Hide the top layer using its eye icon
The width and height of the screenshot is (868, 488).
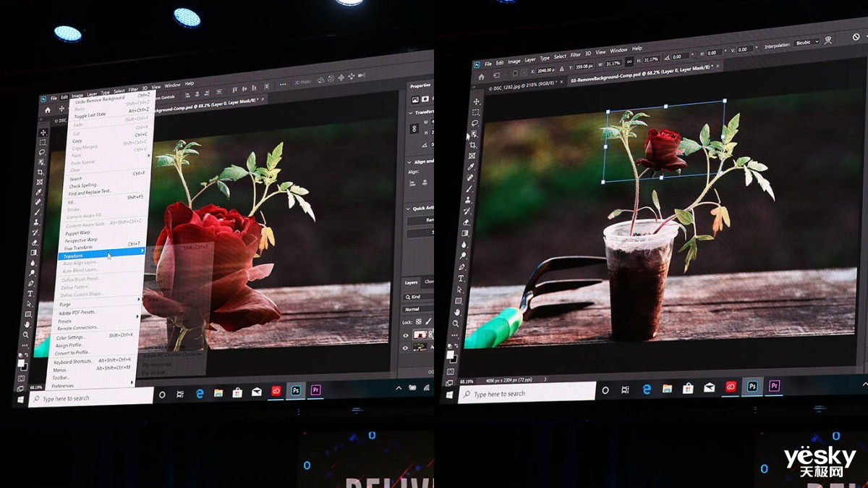click(406, 335)
